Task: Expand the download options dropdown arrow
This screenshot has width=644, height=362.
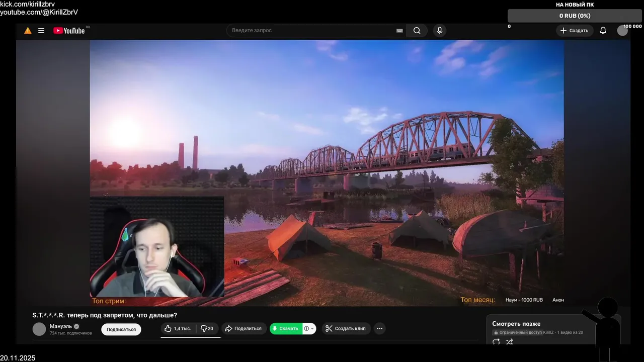Action: pos(312,329)
